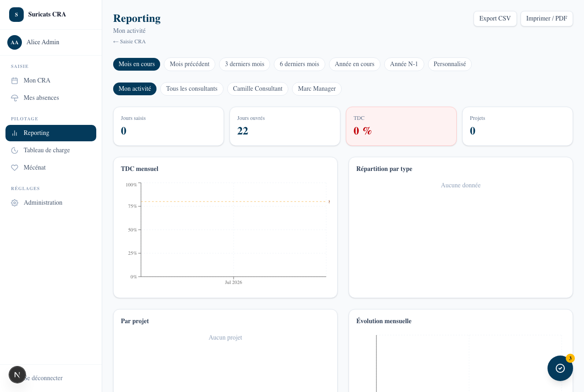Click the Alice Admin user name
Screen dimensions: 584x392
(x=43, y=42)
